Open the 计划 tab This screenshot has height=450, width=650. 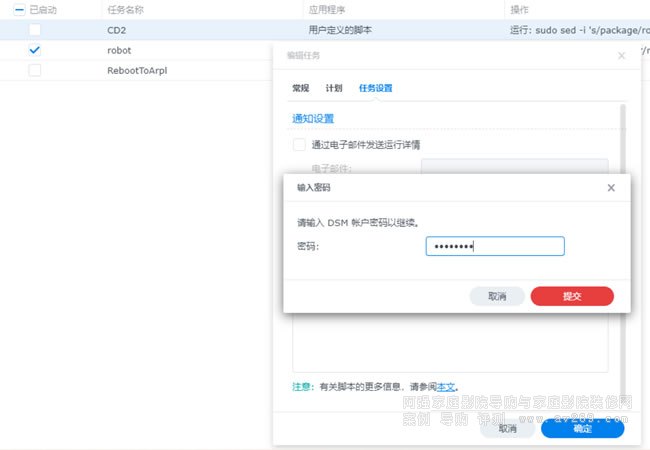(334, 88)
